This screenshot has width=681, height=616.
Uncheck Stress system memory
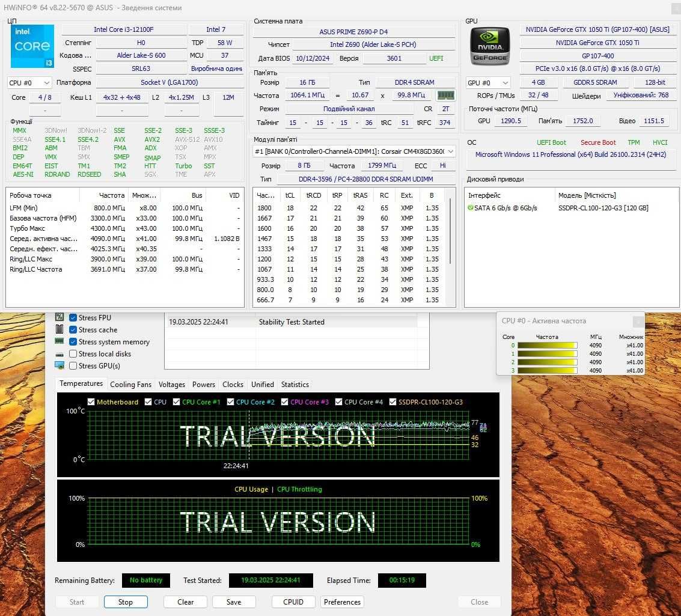pos(73,342)
